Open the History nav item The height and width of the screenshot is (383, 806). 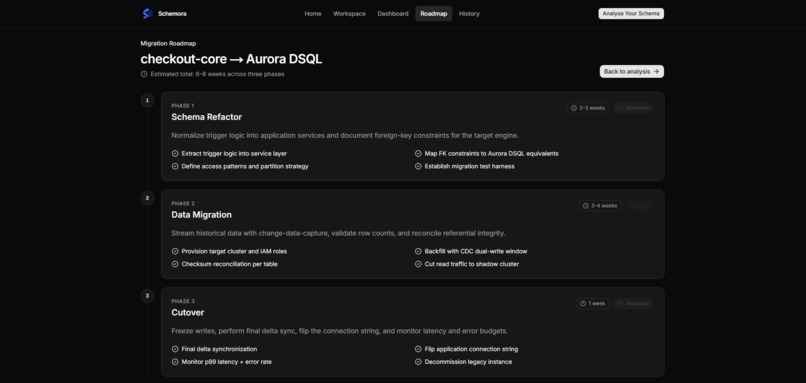coord(469,14)
